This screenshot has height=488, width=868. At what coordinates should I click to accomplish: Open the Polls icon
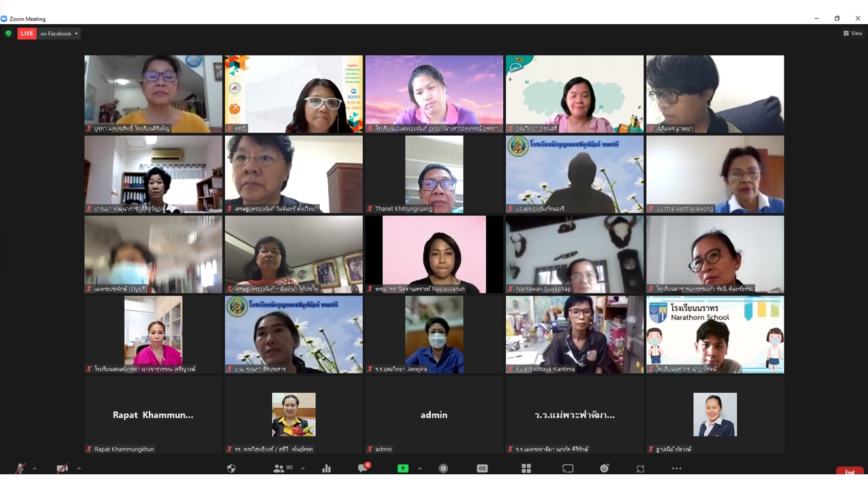(x=326, y=468)
